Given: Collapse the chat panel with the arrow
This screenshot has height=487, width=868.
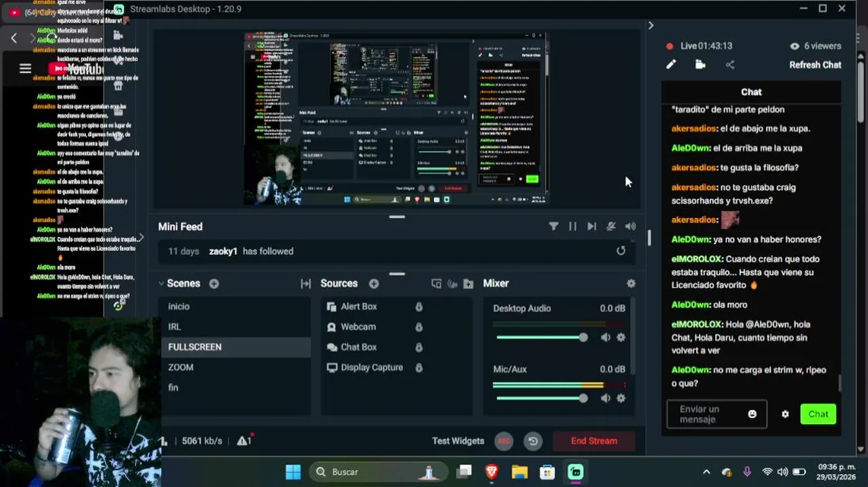Looking at the screenshot, I should coord(651,26).
